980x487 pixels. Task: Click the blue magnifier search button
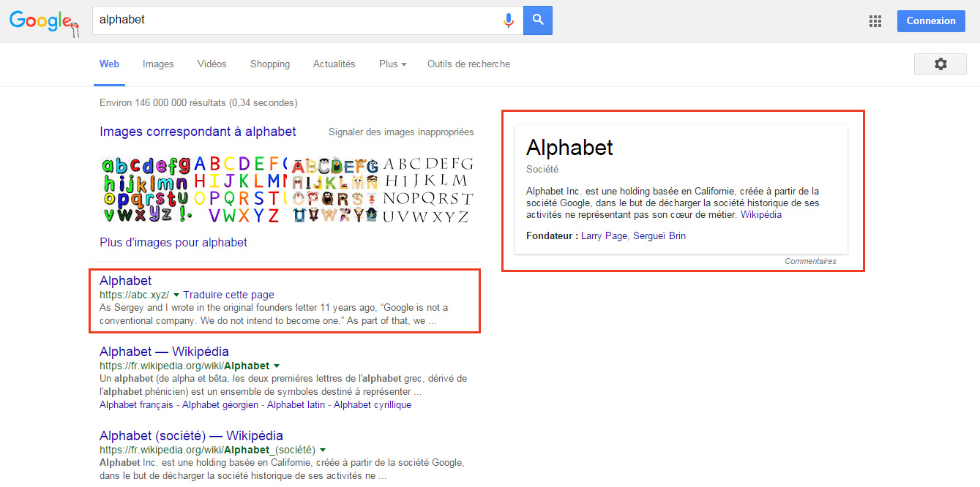538,20
